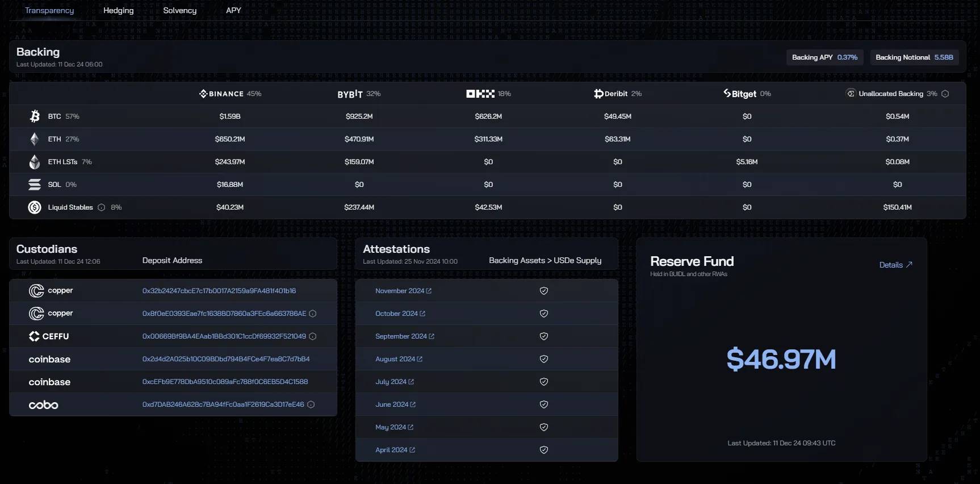Click the Binance logo column header
The width and height of the screenshot is (980, 484).
click(221, 94)
